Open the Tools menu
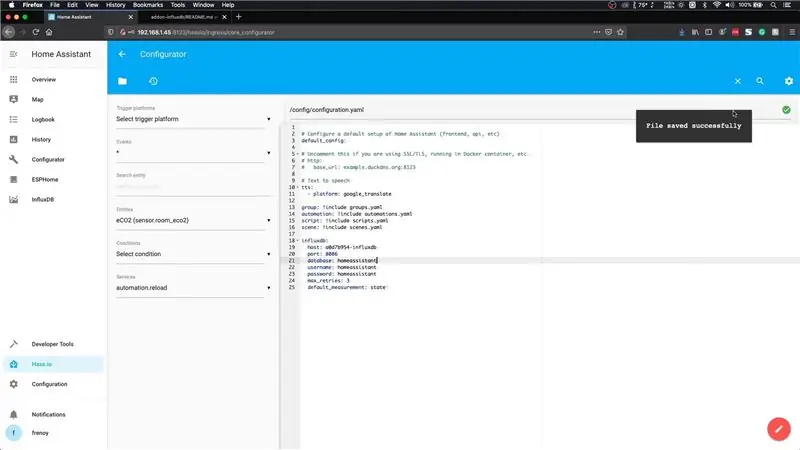 178,5
